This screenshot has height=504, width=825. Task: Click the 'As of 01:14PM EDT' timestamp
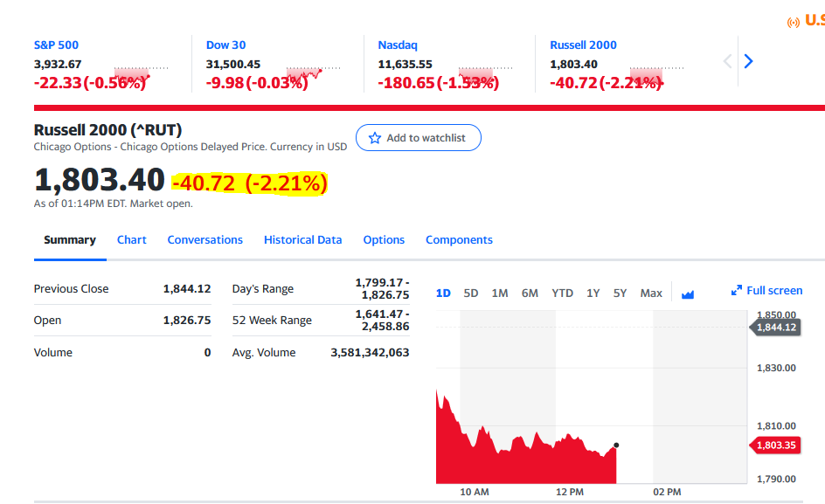[x=113, y=204]
